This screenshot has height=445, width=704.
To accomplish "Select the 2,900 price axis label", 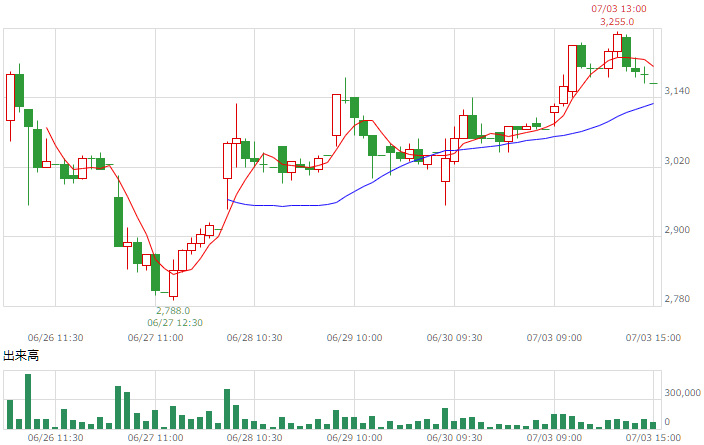I will [677, 230].
